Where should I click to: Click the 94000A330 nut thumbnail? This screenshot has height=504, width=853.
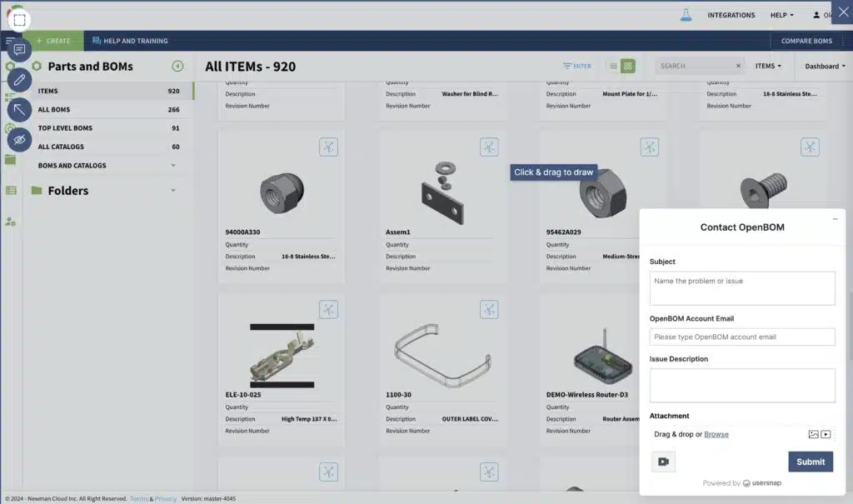(282, 192)
